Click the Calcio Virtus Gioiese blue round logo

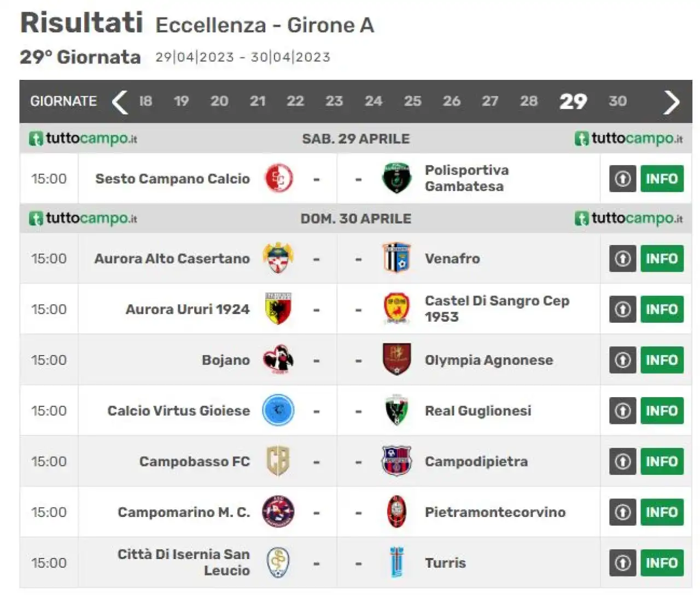click(x=278, y=410)
